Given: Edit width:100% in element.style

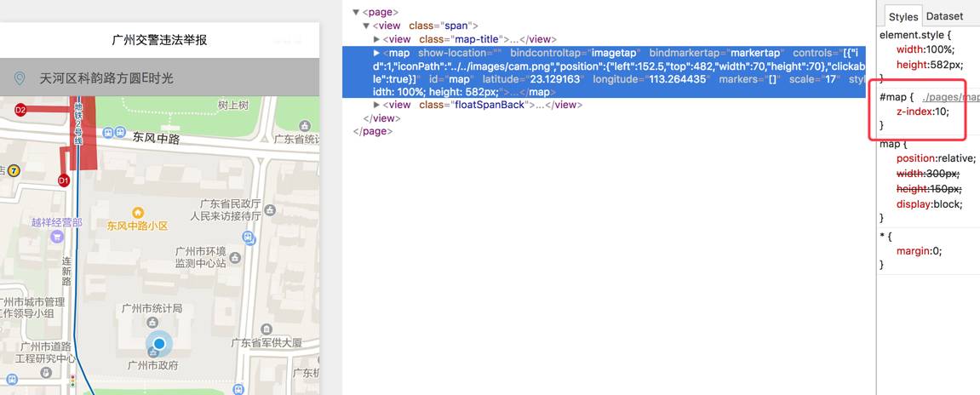Looking at the screenshot, I should (925, 50).
